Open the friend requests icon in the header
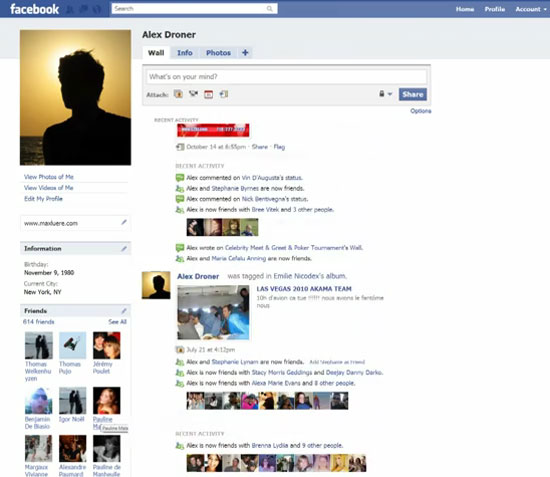The height and width of the screenshot is (477, 550). click(70, 9)
